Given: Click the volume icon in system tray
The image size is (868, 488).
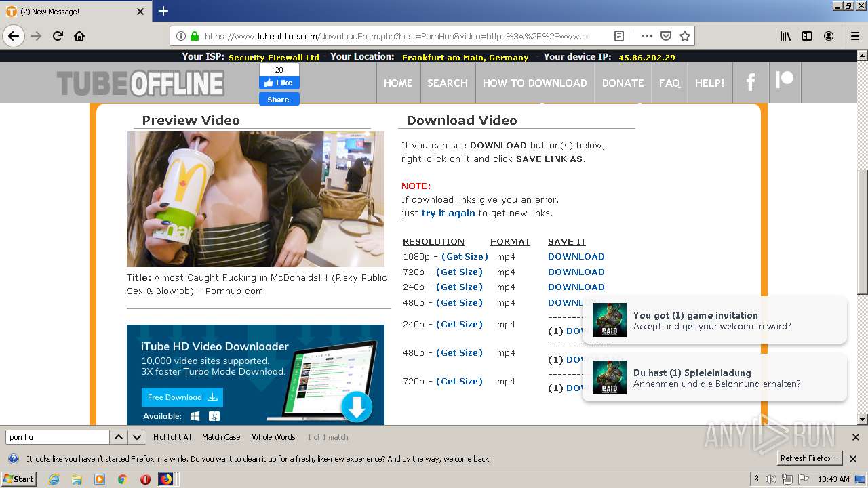Looking at the screenshot, I should click(x=772, y=479).
